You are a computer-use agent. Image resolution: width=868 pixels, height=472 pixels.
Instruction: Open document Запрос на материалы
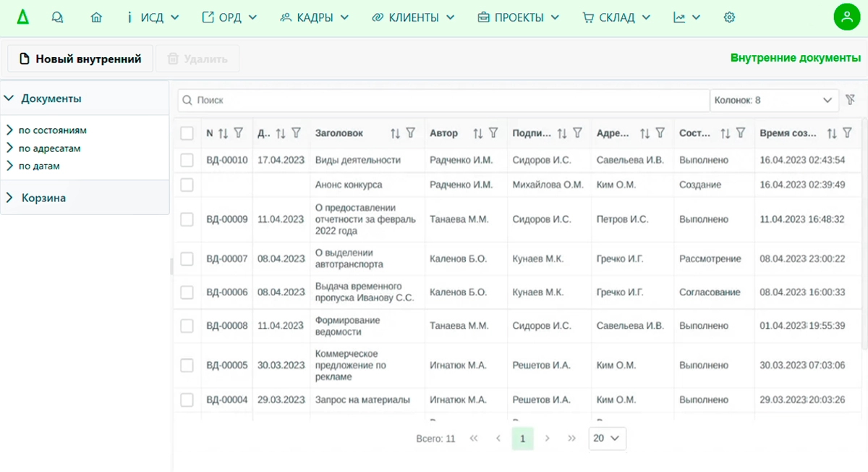[x=362, y=400]
